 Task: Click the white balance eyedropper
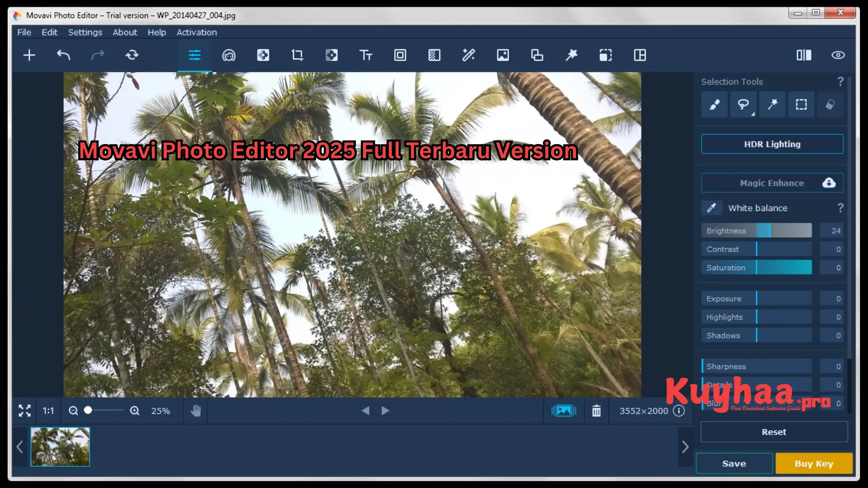(711, 208)
